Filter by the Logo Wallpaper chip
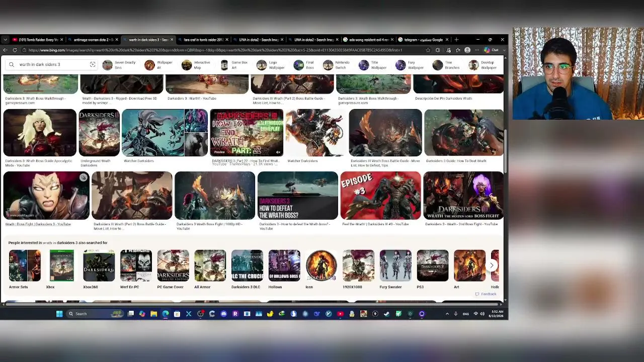 tap(271, 65)
